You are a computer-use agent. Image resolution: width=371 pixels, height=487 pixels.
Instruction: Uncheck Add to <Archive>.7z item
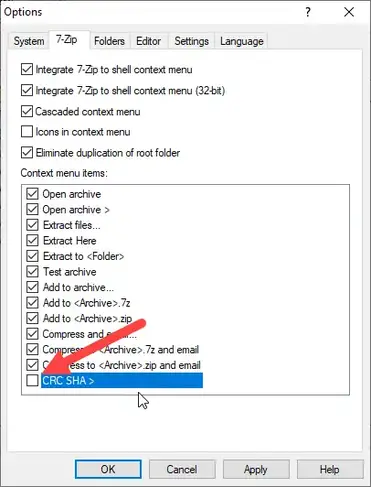tap(32, 303)
